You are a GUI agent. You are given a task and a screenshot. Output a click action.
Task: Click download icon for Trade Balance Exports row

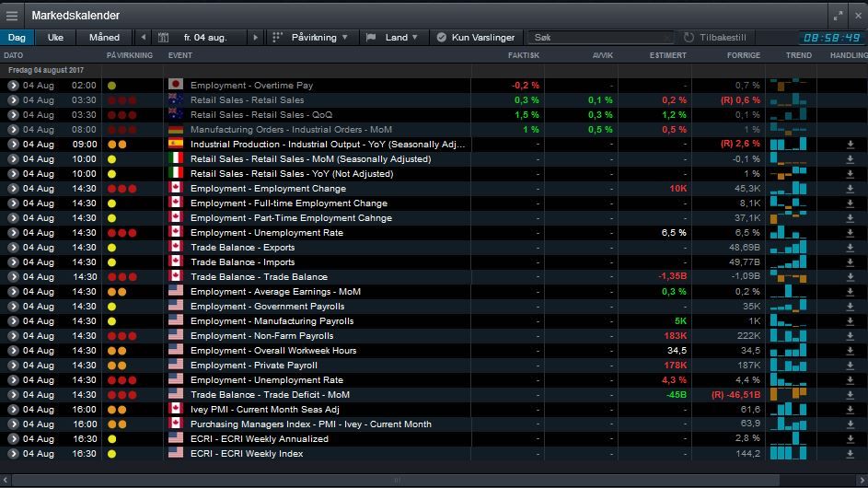coord(851,248)
